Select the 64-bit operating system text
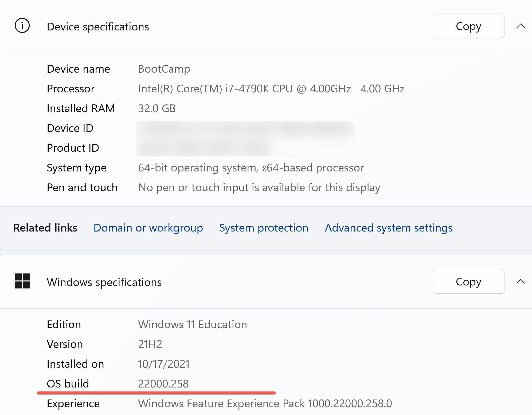 pos(251,168)
